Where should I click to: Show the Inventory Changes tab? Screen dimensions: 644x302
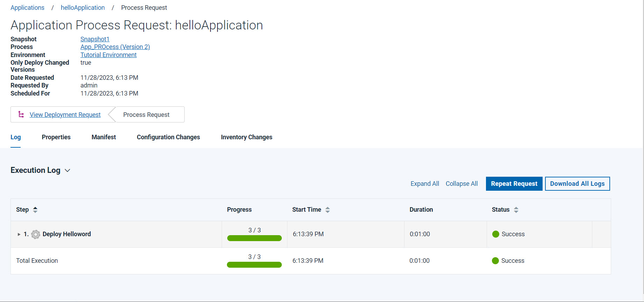pos(246,137)
